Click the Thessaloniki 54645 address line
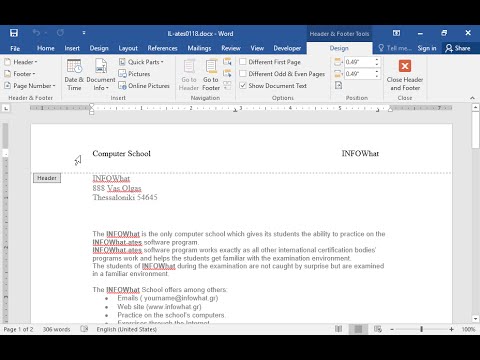Image resolution: width=480 pixels, height=360 pixels. point(125,197)
